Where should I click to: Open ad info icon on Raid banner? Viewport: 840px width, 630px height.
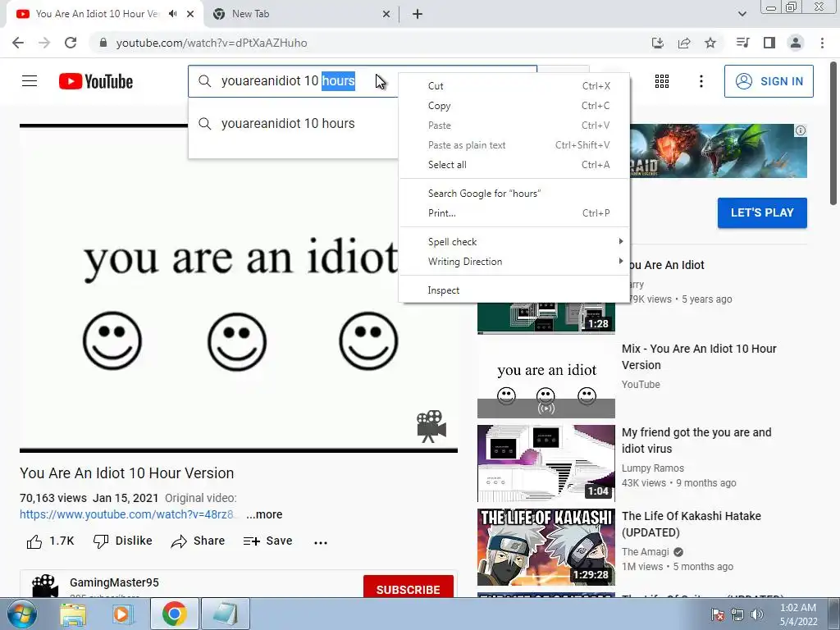click(x=801, y=130)
